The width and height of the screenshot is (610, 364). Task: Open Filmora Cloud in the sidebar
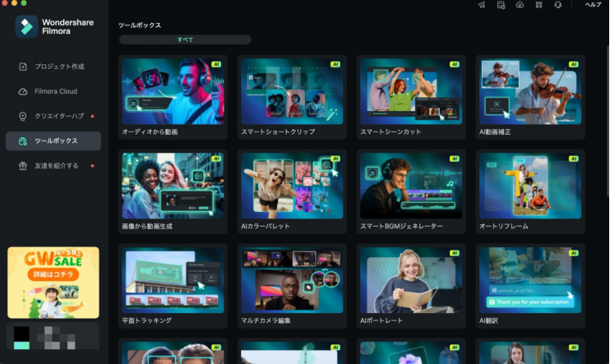(53, 91)
